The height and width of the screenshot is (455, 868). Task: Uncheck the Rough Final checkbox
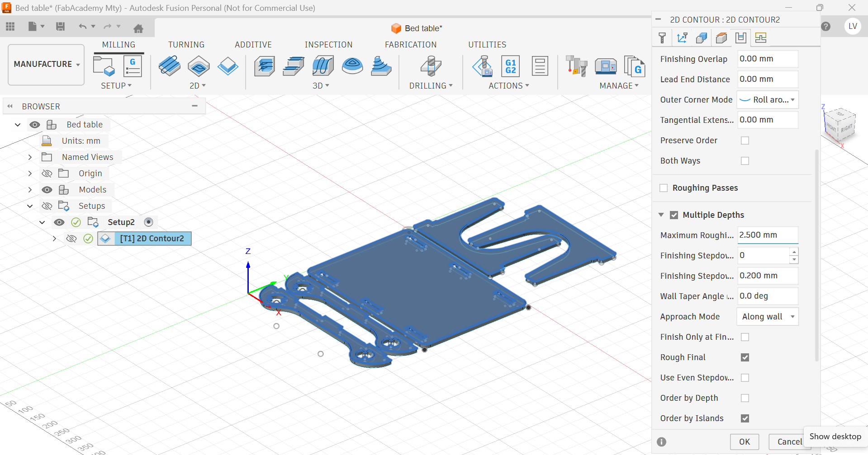(745, 357)
